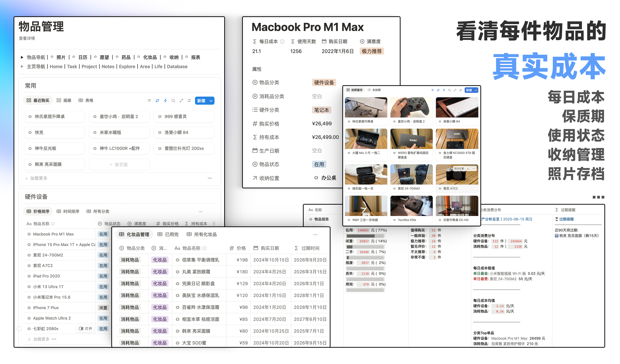Click 物品报告 page in name column
620x364 pixels.
(x=321, y=219)
